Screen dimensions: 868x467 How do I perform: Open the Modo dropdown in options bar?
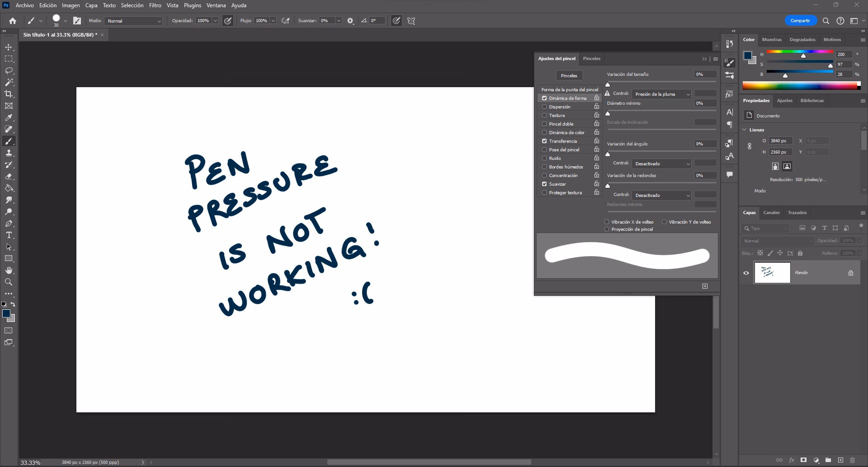133,21
